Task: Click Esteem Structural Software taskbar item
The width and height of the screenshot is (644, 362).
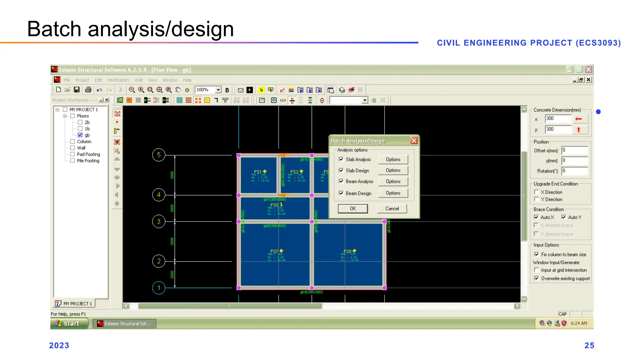Action: click(125, 324)
